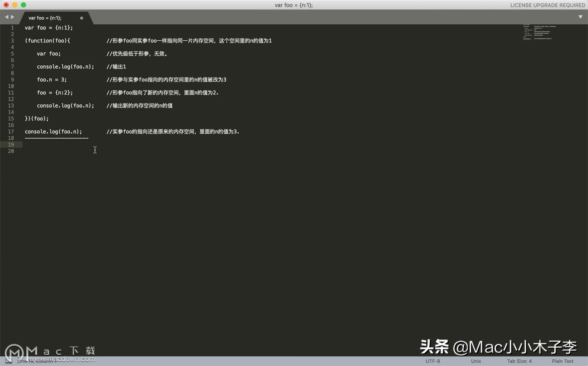
Task: Open the Unix line endings selector
Action: click(x=476, y=361)
